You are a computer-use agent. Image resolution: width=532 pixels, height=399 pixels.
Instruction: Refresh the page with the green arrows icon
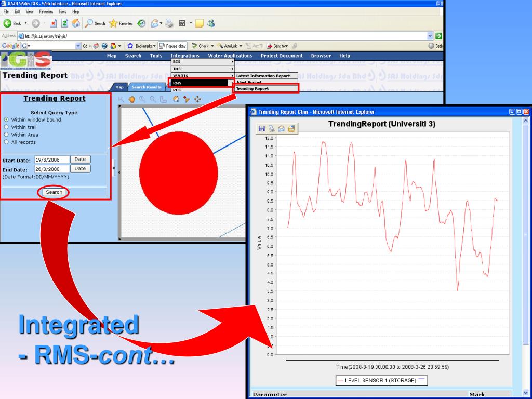[x=64, y=23]
